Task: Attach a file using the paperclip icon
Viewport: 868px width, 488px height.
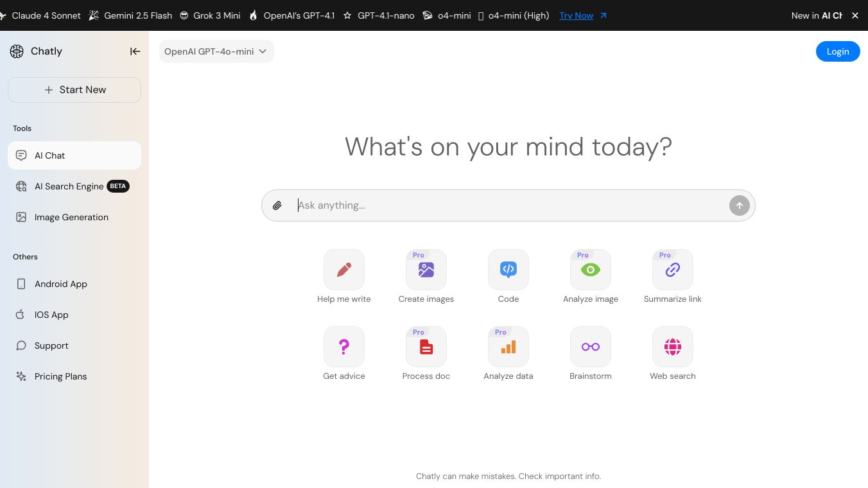Action: coord(277,205)
